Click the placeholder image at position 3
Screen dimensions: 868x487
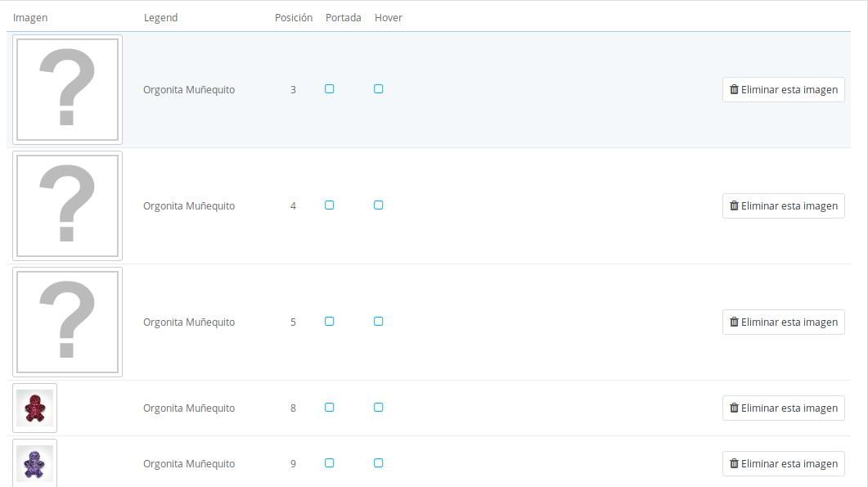pyautogui.click(x=68, y=90)
